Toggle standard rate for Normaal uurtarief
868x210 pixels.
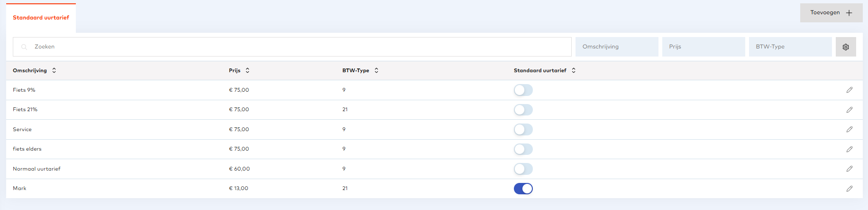523,169
